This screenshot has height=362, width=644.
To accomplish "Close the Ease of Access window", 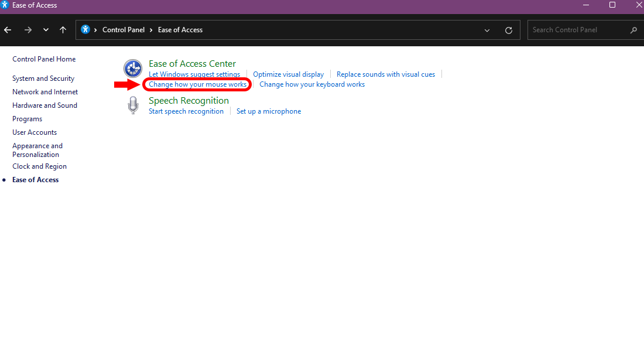I will [639, 5].
